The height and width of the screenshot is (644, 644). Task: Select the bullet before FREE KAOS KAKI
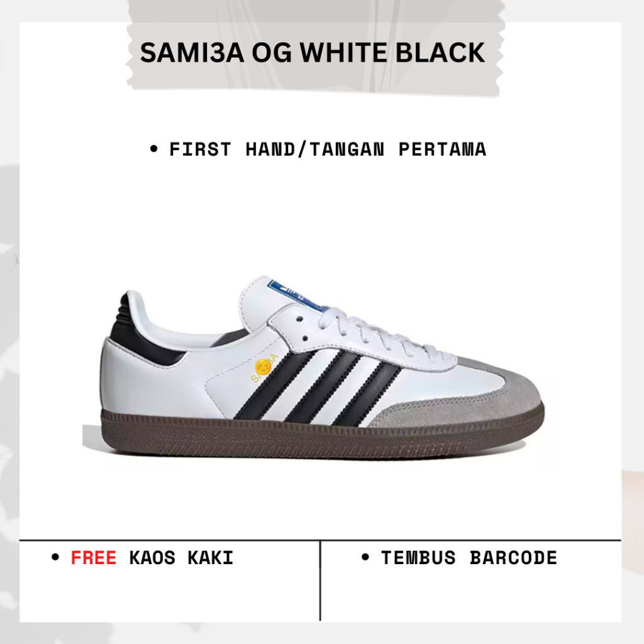(x=55, y=557)
